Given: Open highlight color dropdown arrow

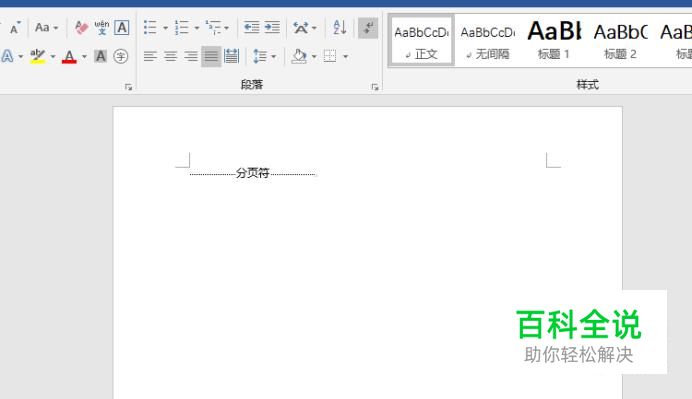Looking at the screenshot, I should pos(53,56).
